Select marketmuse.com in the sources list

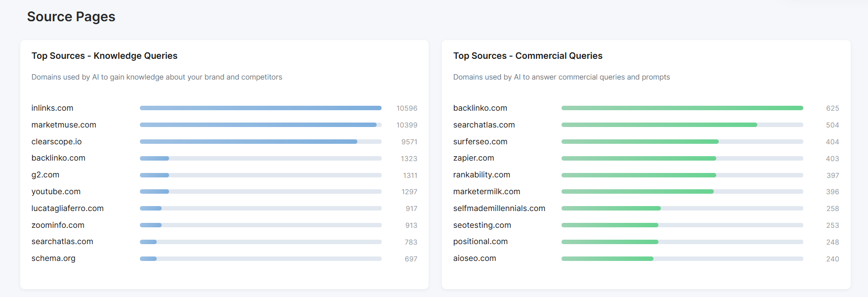[64, 125]
